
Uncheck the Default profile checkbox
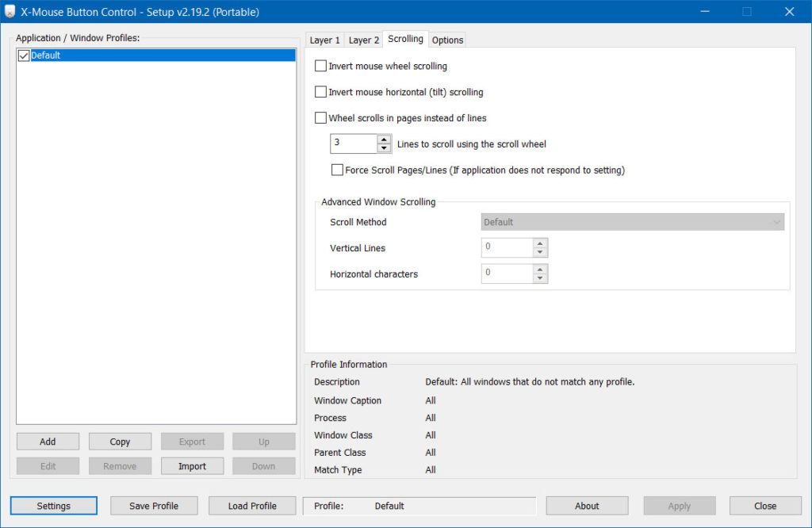coord(23,55)
